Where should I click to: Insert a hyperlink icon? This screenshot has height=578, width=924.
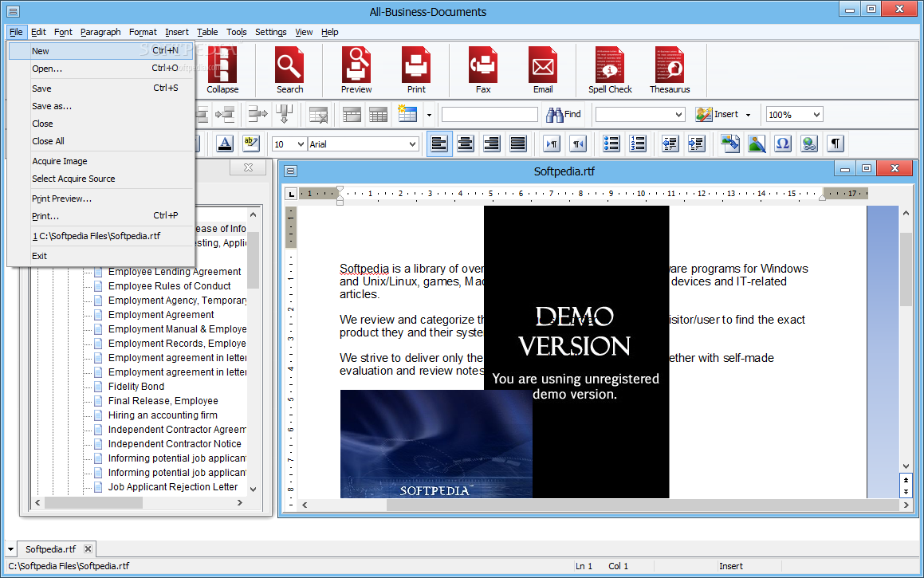(809, 144)
